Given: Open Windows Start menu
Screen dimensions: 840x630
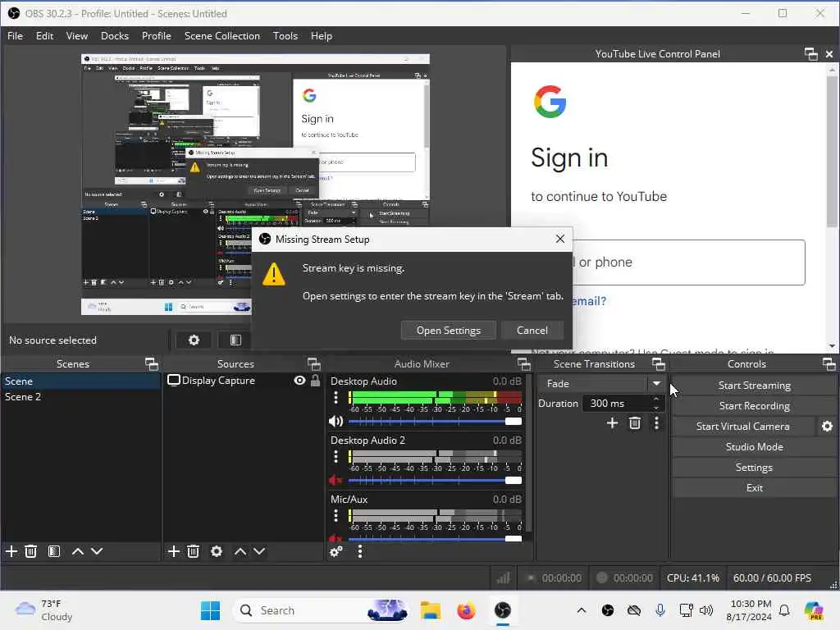Looking at the screenshot, I should pyautogui.click(x=210, y=610).
